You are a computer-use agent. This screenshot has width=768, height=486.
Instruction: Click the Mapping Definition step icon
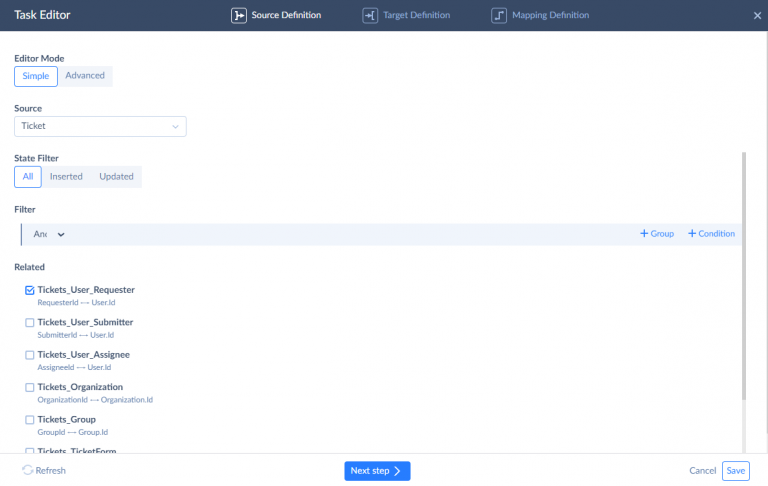point(499,16)
